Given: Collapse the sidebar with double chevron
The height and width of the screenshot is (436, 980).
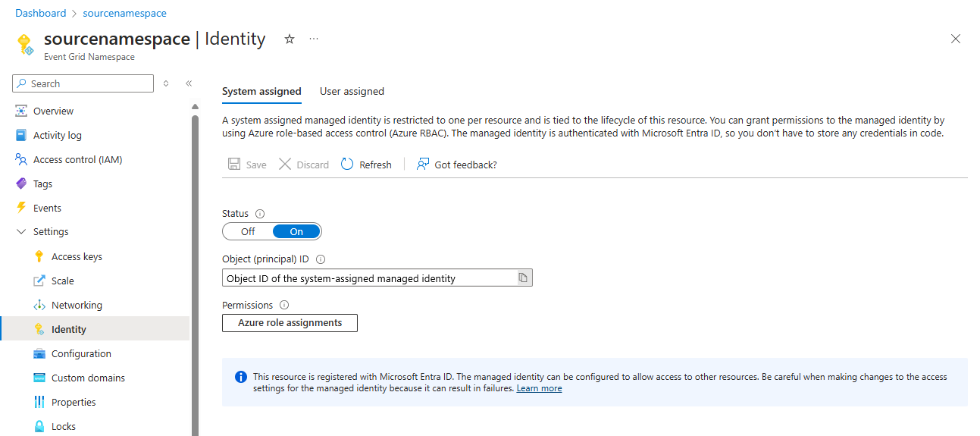Looking at the screenshot, I should (x=189, y=83).
